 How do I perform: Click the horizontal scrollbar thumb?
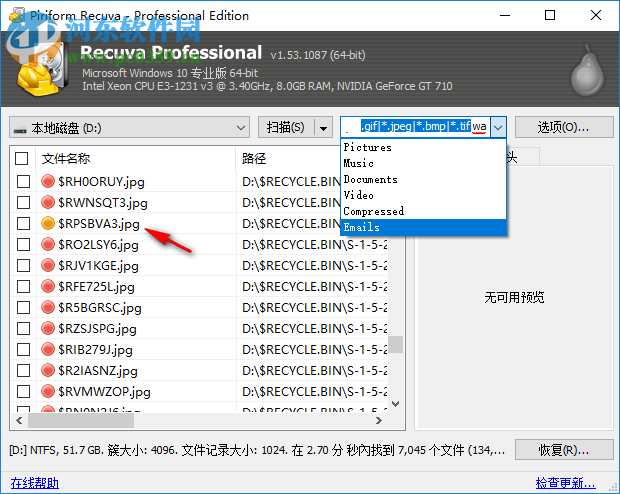click(x=81, y=420)
